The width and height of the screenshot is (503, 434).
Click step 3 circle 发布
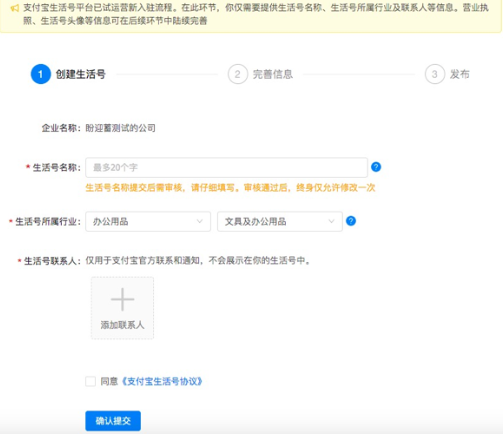pyautogui.click(x=435, y=74)
